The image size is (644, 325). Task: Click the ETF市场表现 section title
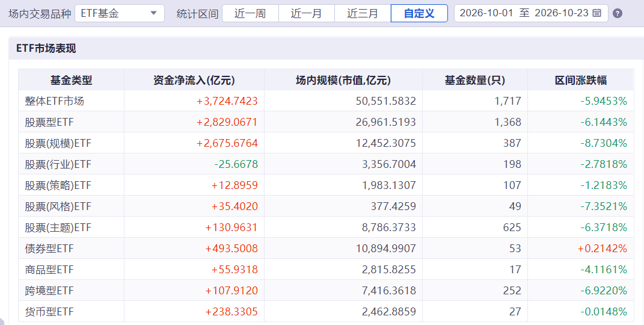46,49
